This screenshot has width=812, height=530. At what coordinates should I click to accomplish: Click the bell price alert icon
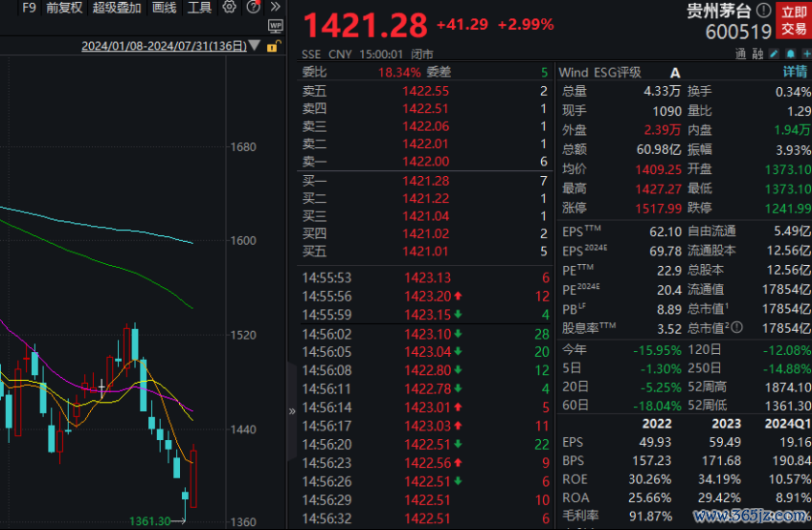point(790,54)
